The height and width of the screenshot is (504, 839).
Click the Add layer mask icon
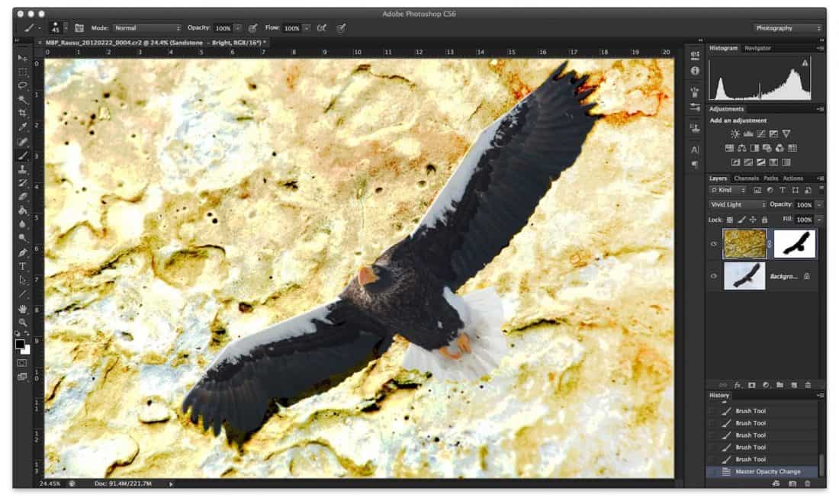(x=751, y=386)
